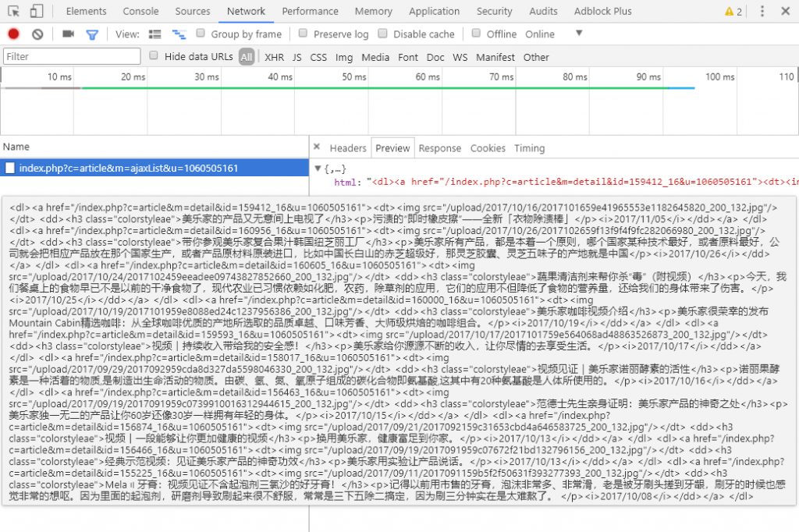Close the request details pane
The height and width of the screenshot is (532, 799).
(x=317, y=147)
